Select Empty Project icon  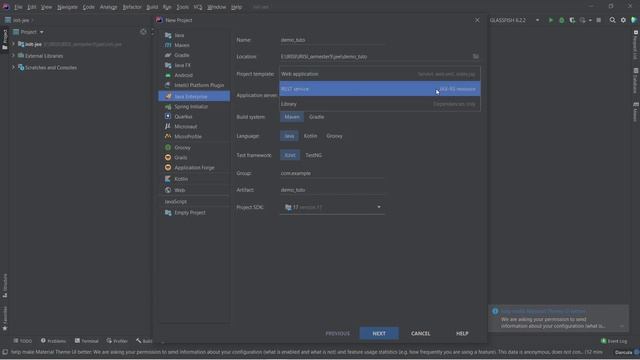pos(168,213)
